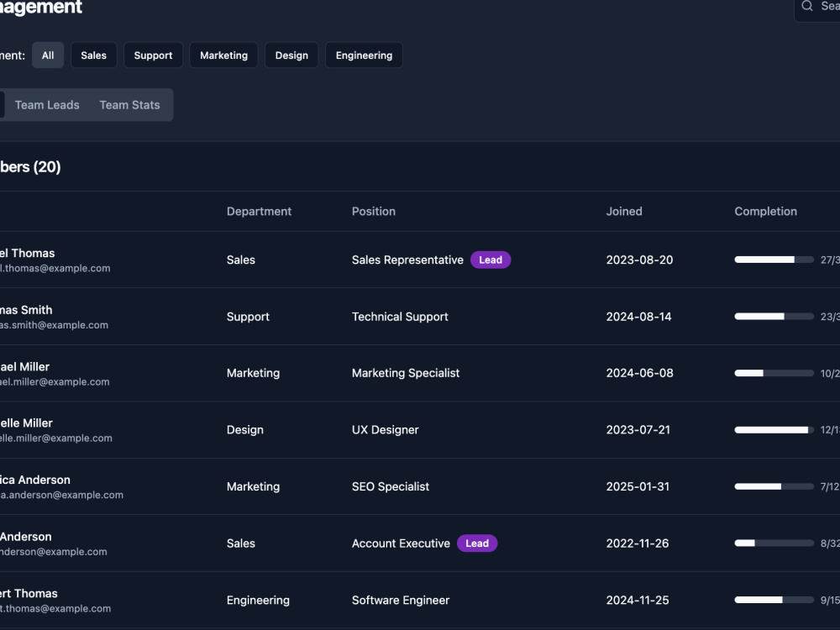The width and height of the screenshot is (840, 630).
Task: Filter by Sales department
Action: click(x=94, y=55)
